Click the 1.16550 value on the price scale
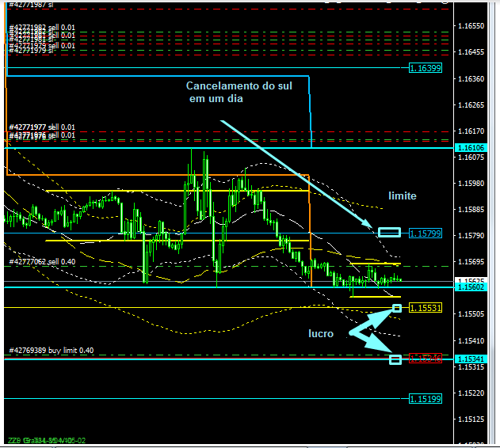 [x=471, y=26]
